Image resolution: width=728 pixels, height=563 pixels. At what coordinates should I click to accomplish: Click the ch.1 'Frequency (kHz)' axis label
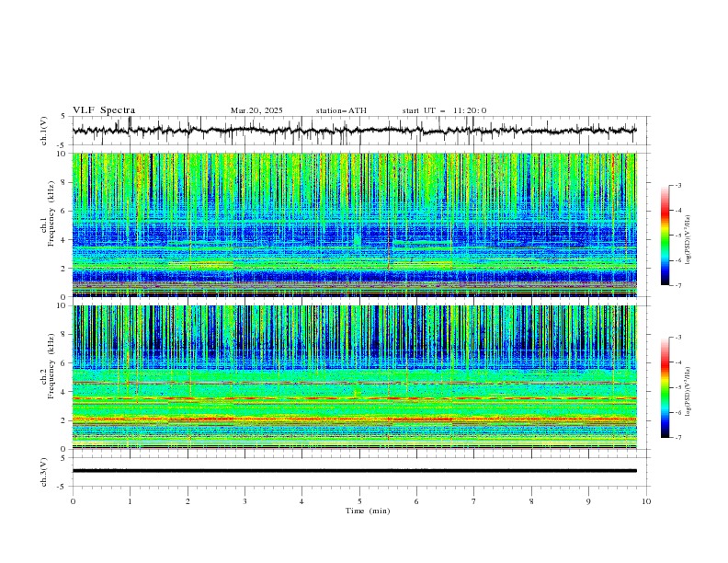point(51,213)
